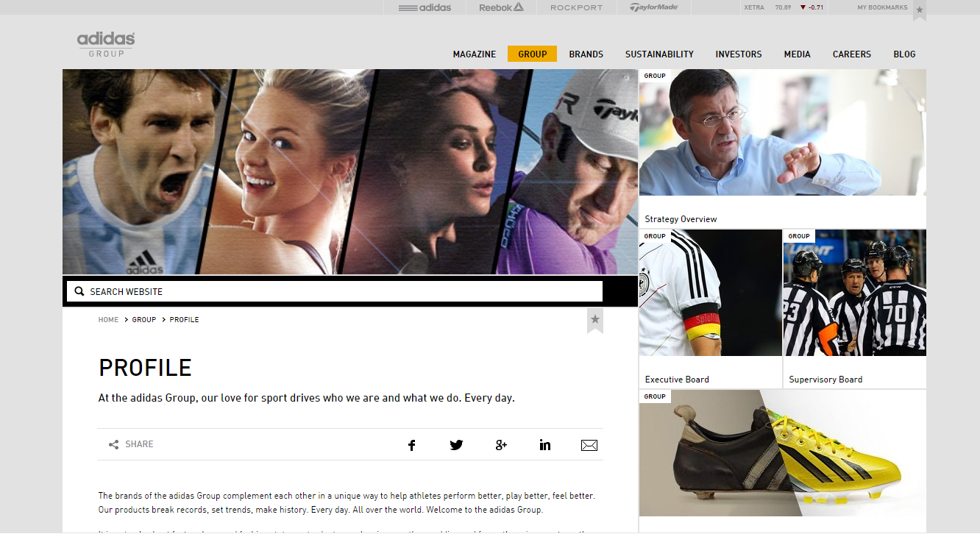Open the Executive Board tile
The height and width of the screenshot is (534, 980).
pos(711,309)
